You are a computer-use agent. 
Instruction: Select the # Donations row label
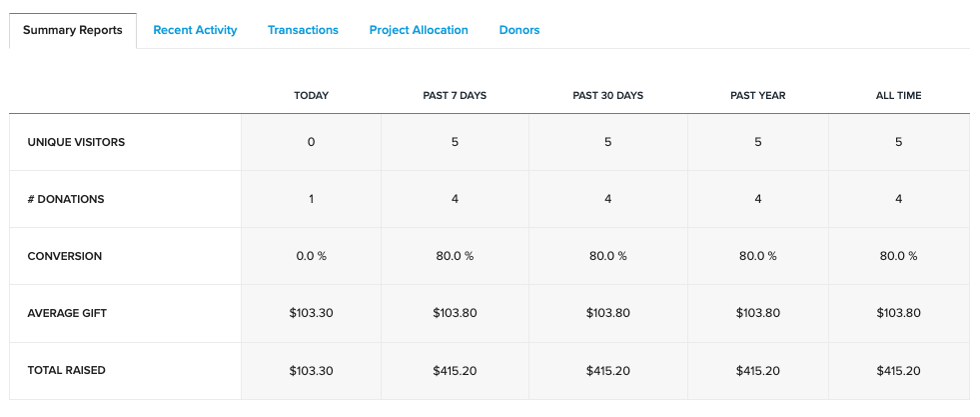click(66, 199)
